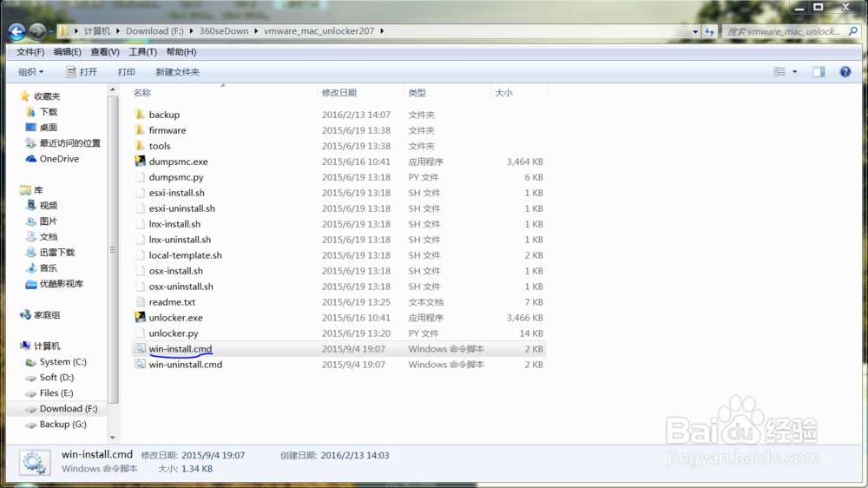Image resolution: width=868 pixels, height=488 pixels.
Task: Open the 帮助(H) menu
Action: point(181,51)
